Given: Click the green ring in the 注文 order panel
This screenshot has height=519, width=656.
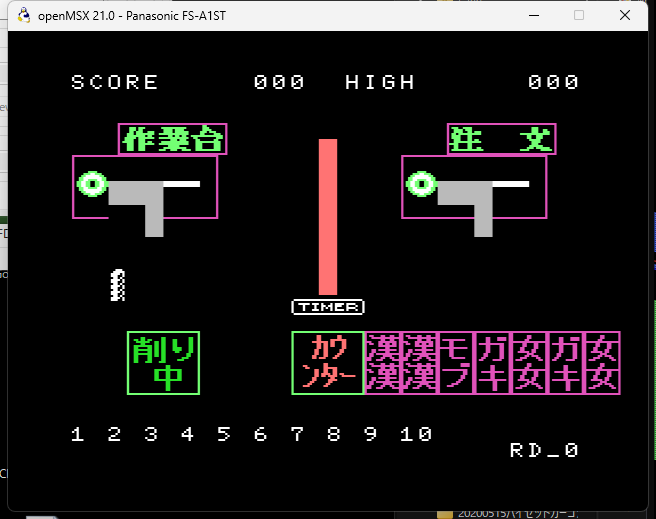Looking at the screenshot, I should 422,184.
